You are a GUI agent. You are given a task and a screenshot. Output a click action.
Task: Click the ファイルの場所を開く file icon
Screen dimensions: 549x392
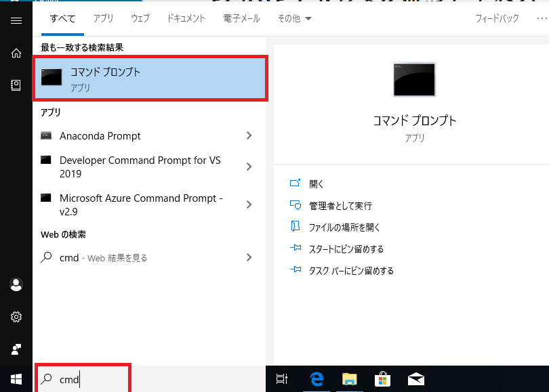295,226
